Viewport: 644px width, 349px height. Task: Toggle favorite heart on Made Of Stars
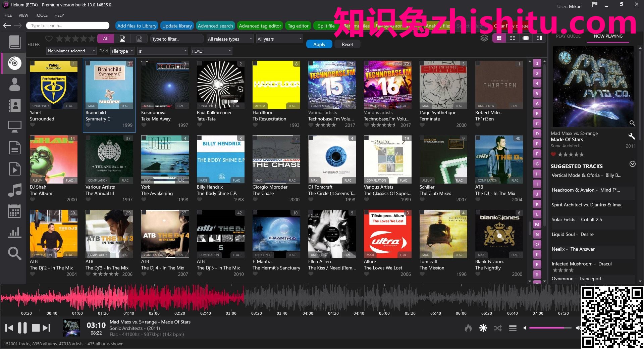[x=553, y=154]
